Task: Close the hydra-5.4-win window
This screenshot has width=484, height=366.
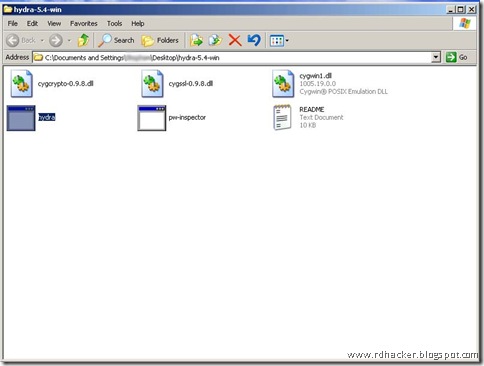Action: [471, 10]
